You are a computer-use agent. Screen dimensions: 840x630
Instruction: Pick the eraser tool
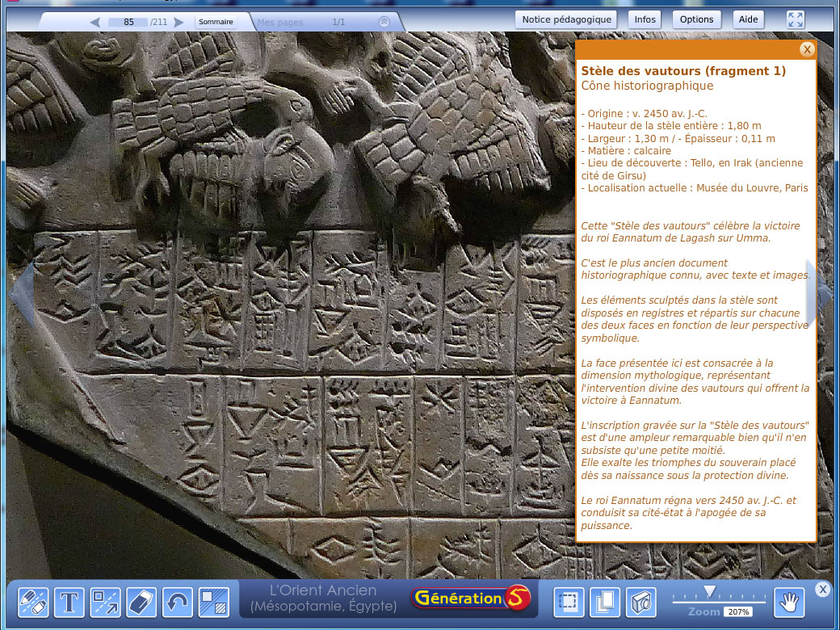coord(141,602)
